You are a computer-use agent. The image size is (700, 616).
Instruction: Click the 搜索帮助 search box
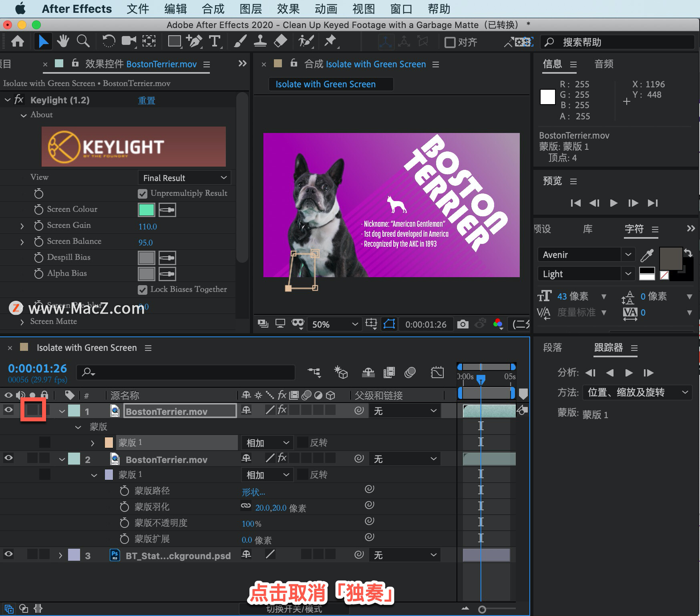click(x=617, y=42)
